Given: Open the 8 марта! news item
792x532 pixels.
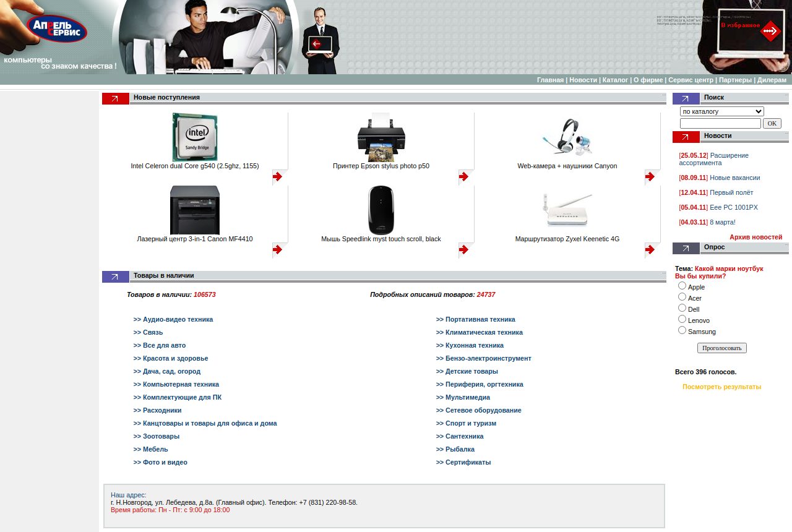Looking at the screenshot, I should pyautogui.click(x=722, y=222).
